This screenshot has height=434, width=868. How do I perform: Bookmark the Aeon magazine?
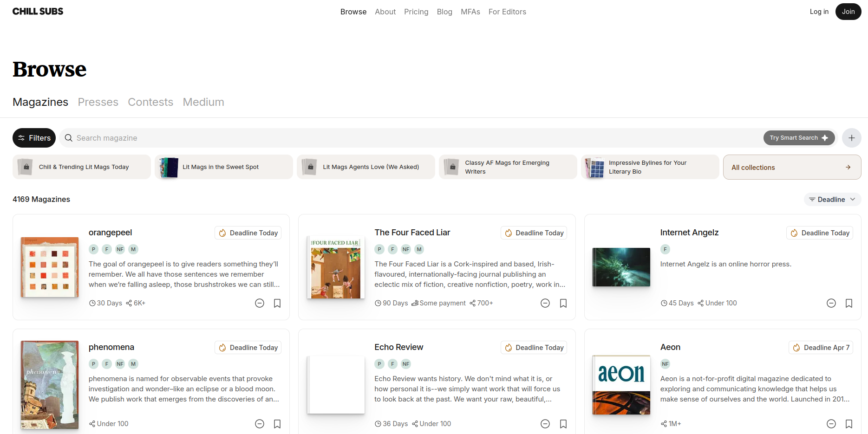(x=849, y=424)
